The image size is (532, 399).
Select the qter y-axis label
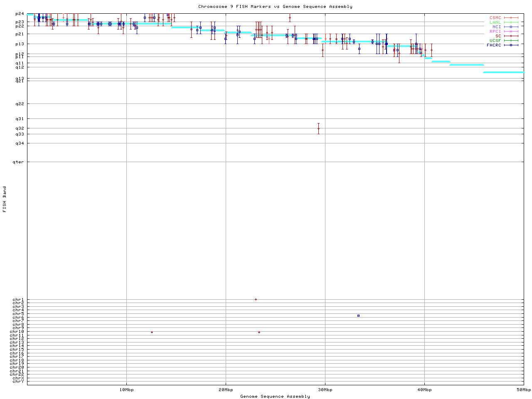pos(20,162)
